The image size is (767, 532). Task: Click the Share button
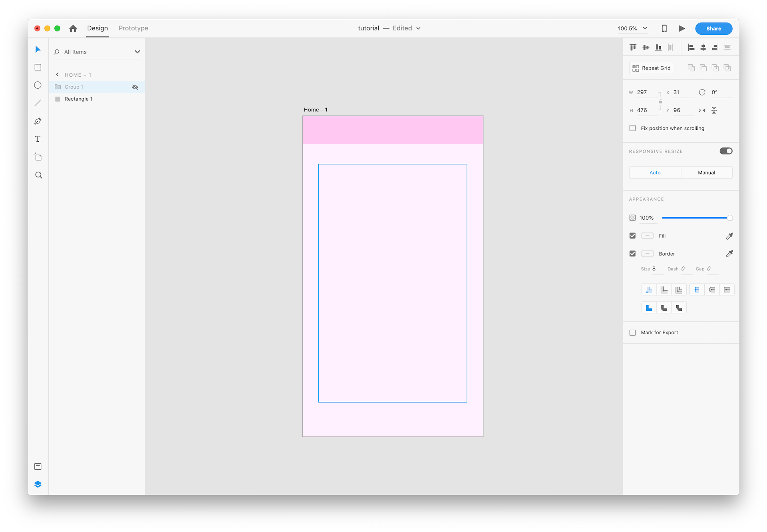coord(713,28)
